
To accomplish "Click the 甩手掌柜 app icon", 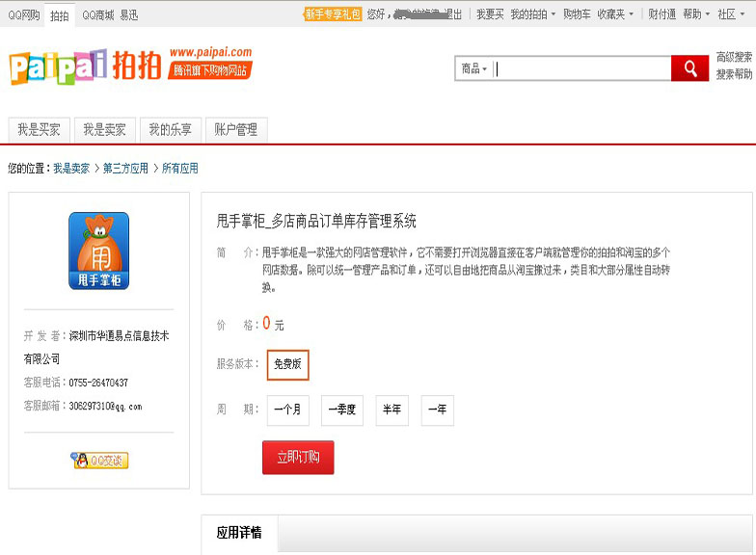I will tap(98, 251).
